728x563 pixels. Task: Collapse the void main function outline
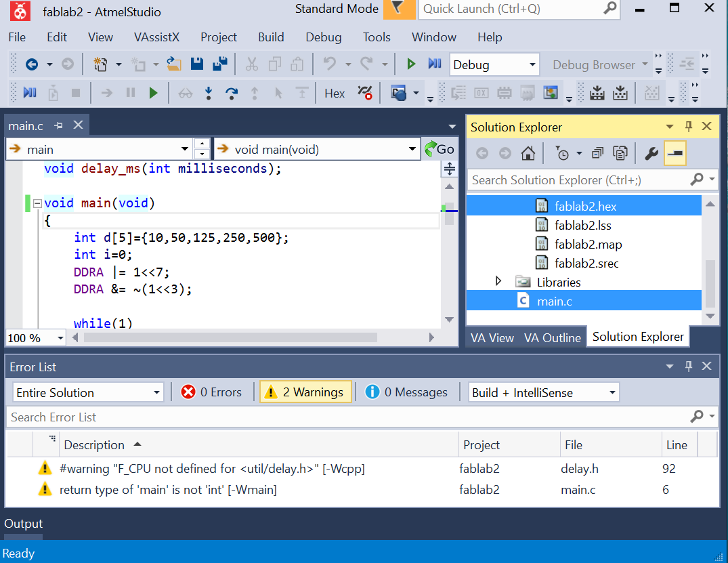(38, 203)
